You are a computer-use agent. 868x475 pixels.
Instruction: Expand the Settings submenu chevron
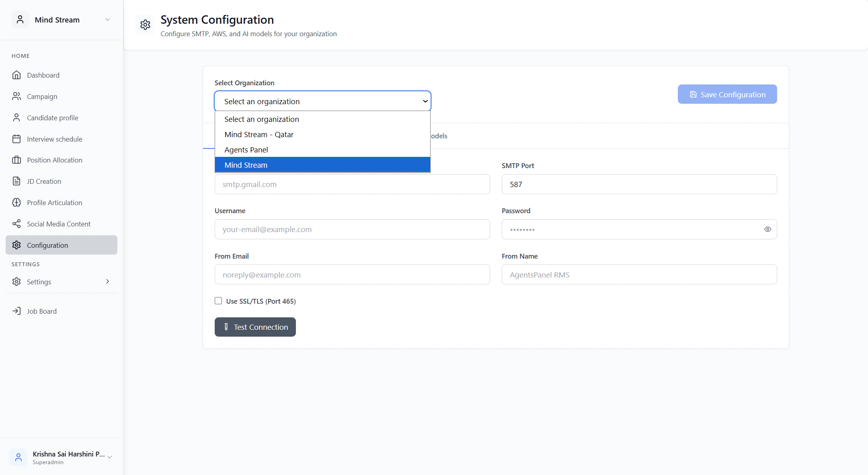click(x=107, y=282)
